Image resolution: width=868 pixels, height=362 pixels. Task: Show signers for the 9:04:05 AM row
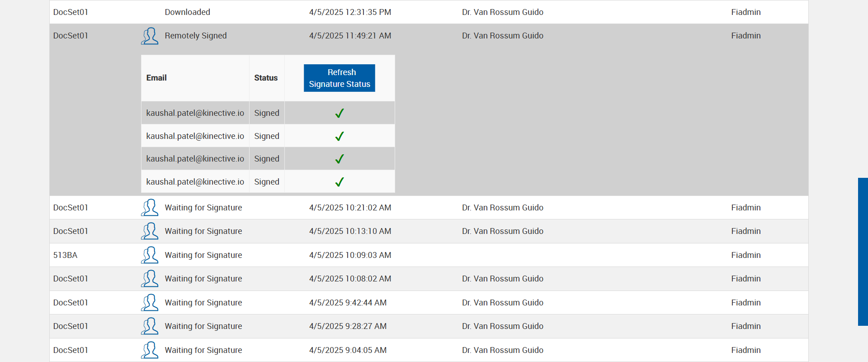[150, 350]
